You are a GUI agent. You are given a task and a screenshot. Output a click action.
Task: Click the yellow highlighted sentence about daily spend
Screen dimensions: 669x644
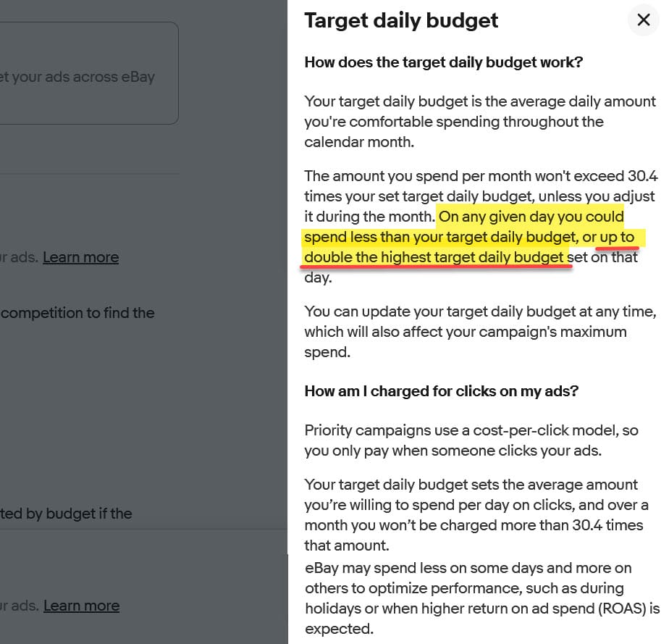463,237
